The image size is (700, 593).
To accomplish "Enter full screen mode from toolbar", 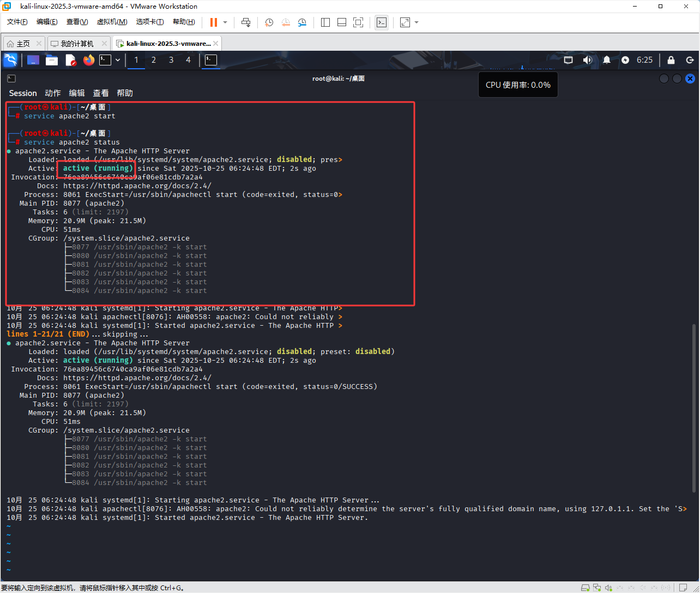I will click(x=358, y=22).
